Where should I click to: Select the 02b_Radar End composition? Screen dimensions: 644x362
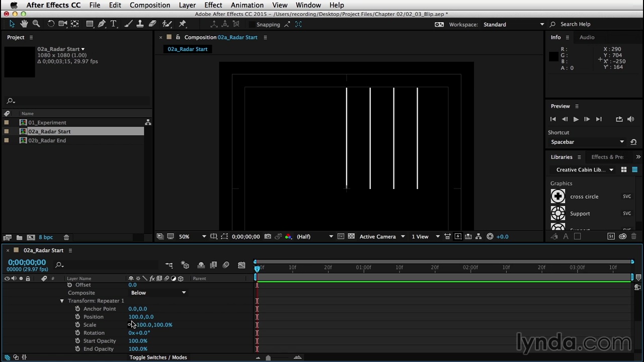pyautogui.click(x=47, y=141)
